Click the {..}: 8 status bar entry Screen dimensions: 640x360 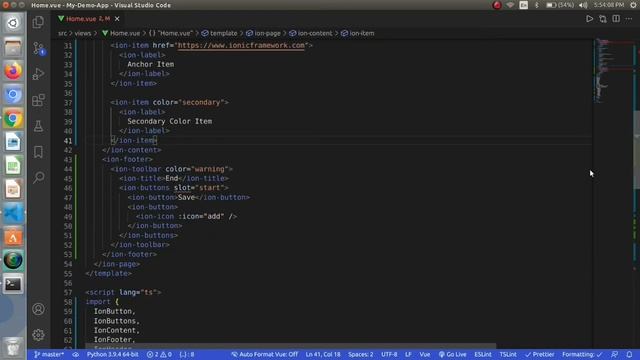pyautogui.click(x=187, y=354)
